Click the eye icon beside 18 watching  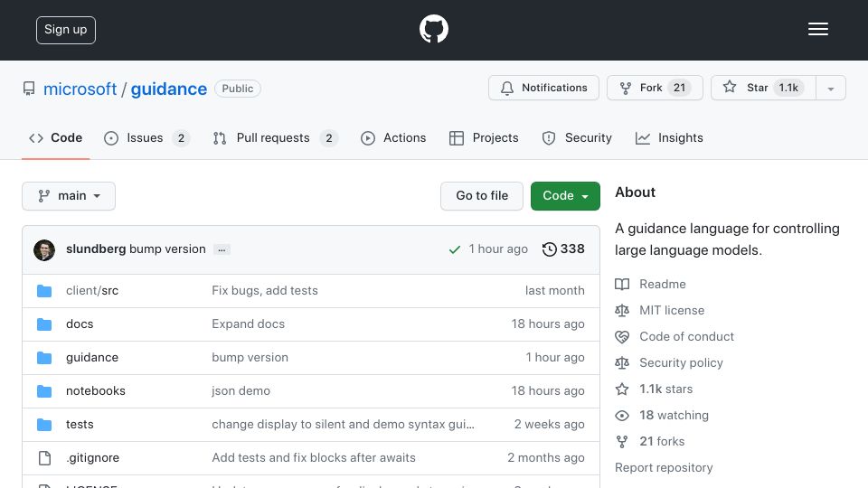click(622, 416)
